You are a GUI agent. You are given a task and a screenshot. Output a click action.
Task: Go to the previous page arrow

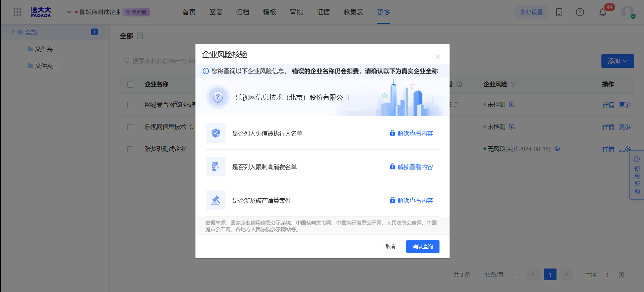click(533, 275)
